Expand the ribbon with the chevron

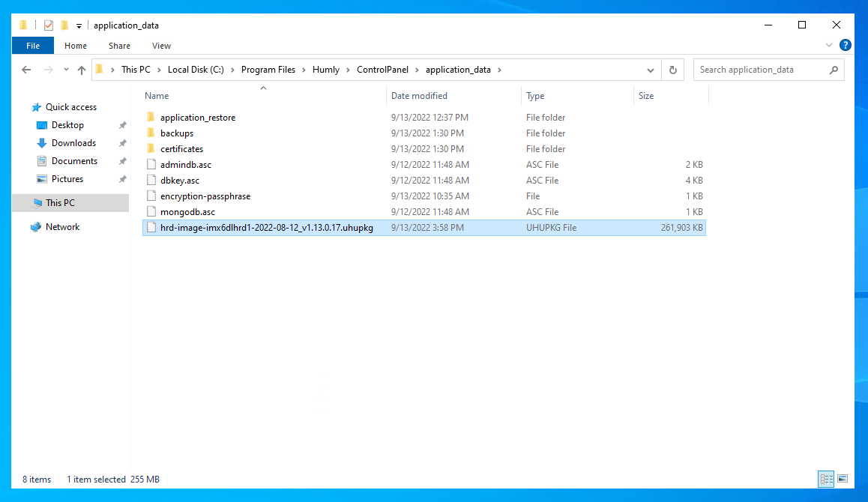(829, 46)
